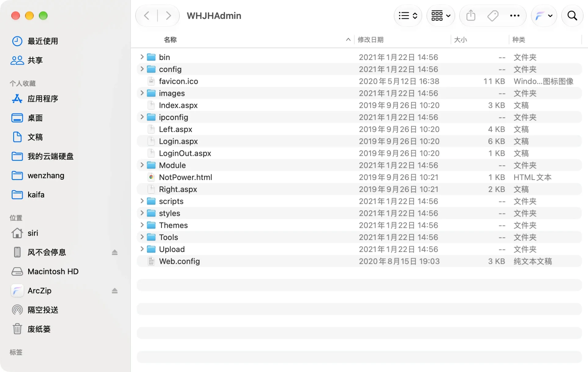Select the Upload folder row
Viewport: 588px width, 372px height.
click(x=359, y=249)
